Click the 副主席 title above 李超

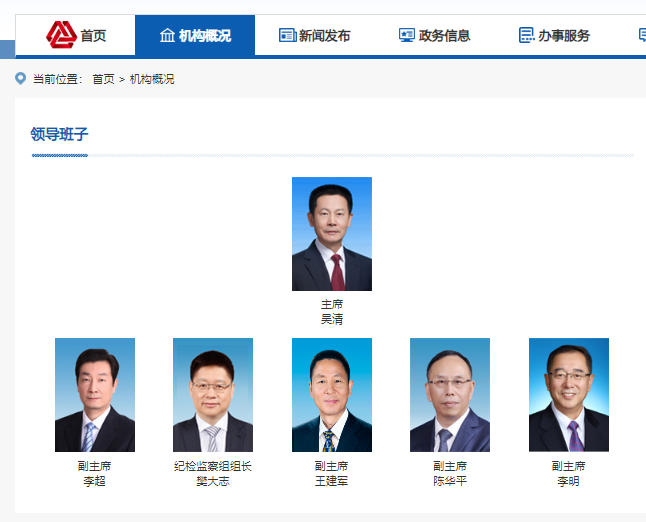click(x=94, y=466)
